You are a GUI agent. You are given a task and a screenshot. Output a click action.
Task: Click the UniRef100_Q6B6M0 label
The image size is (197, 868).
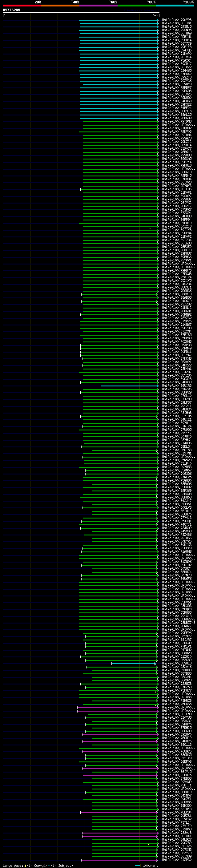(177, 118)
